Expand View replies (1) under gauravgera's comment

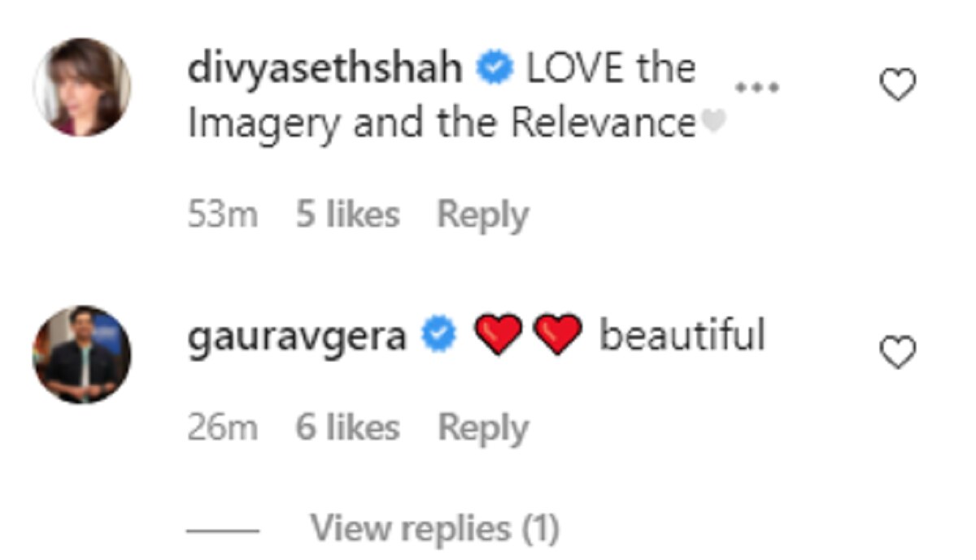click(435, 529)
